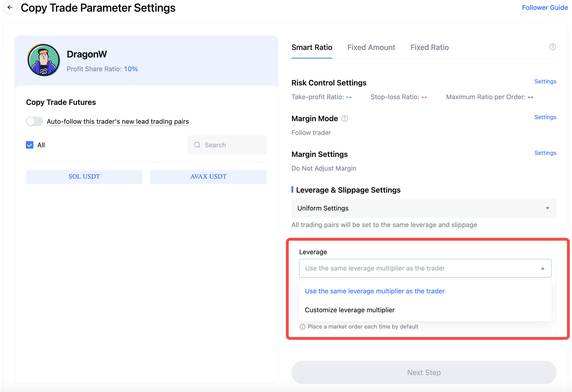The width and height of the screenshot is (572, 392).
Task: Switch to the Smart Ratio tab
Action: [x=312, y=47]
